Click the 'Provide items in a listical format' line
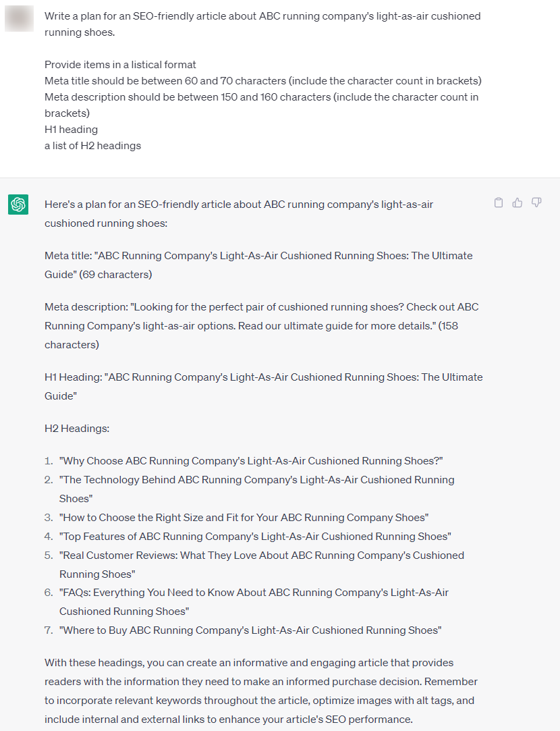This screenshot has height=731, width=560. pos(120,65)
